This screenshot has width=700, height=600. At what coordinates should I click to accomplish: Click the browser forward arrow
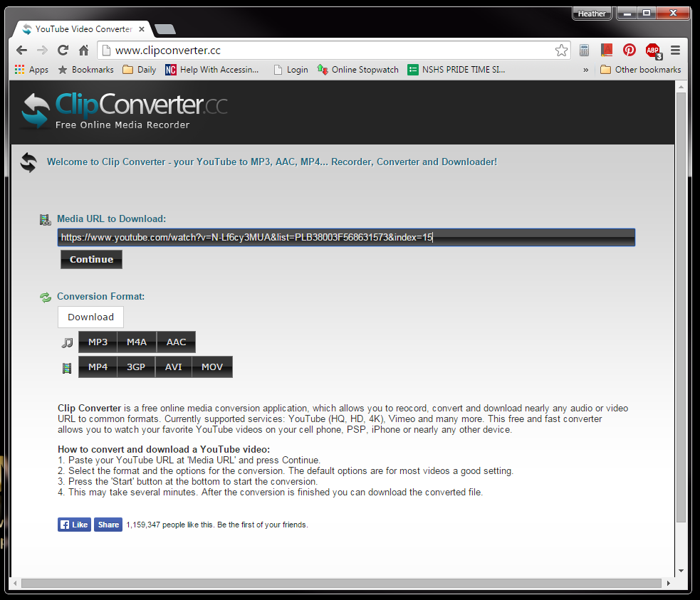(x=43, y=51)
